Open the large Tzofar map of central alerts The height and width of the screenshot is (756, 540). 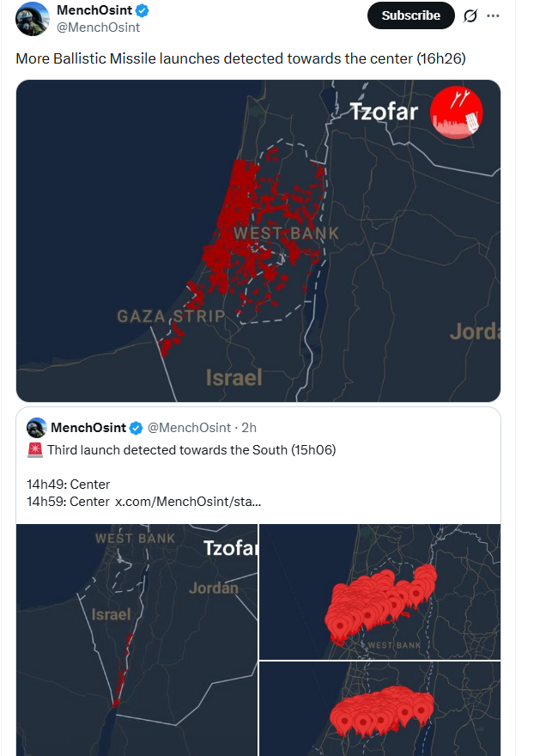click(258, 241)
